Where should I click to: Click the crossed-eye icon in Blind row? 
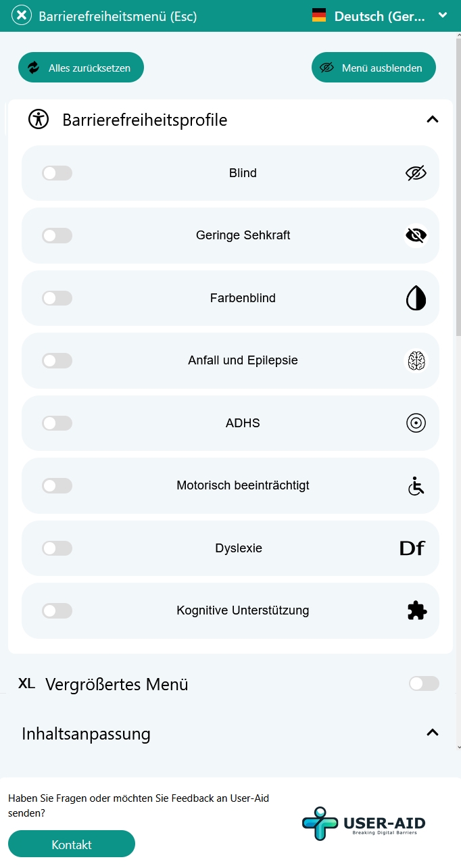click(416, 173)
